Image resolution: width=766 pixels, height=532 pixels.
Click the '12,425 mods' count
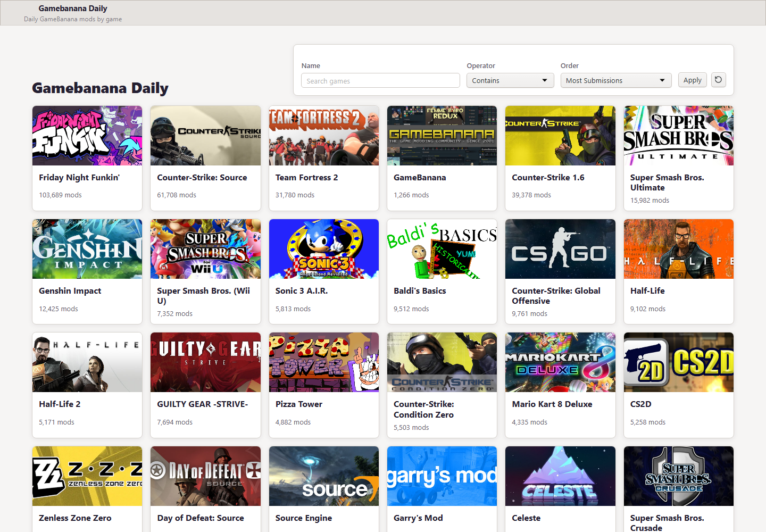click(59, 309)
